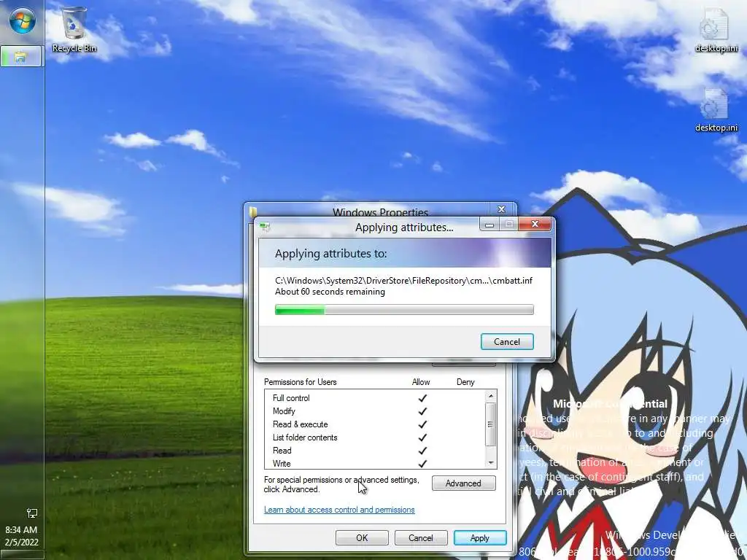Click the date 2/5/2022 in taskbar
The width and height of the screenshot is (747, 560).
(21, 542)
